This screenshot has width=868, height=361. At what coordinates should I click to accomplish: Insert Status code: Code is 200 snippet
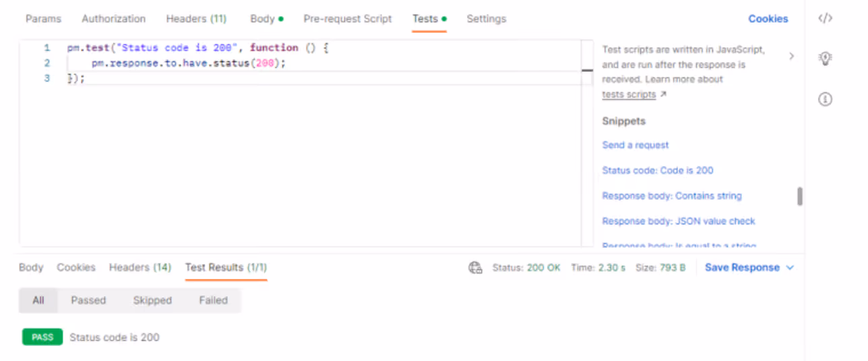657,170
